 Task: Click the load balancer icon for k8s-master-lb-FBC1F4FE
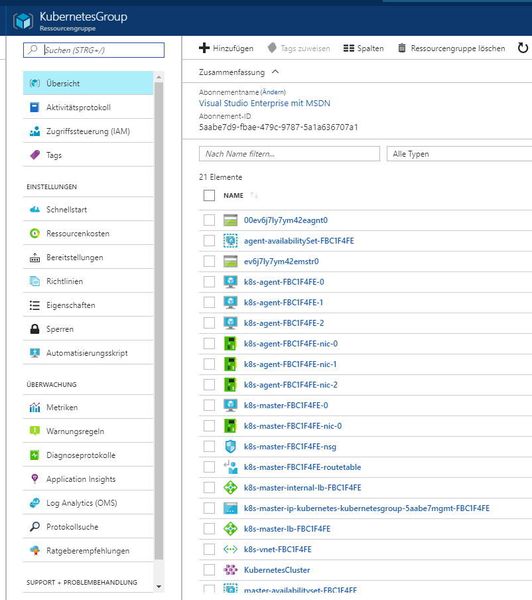tap(230, 529)
